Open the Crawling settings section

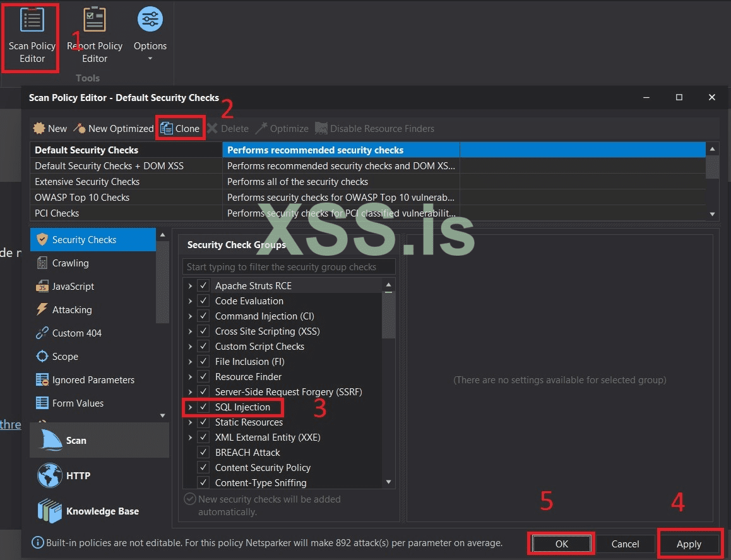point(93,263)
